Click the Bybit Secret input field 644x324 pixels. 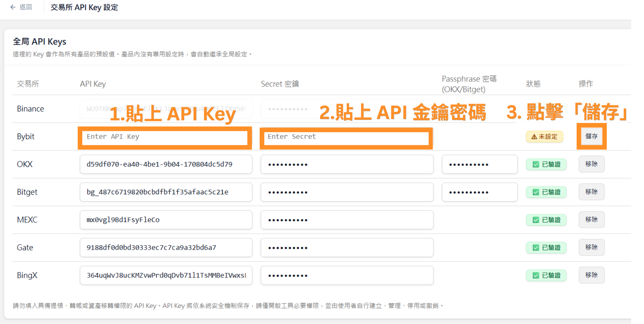point(346,138)
